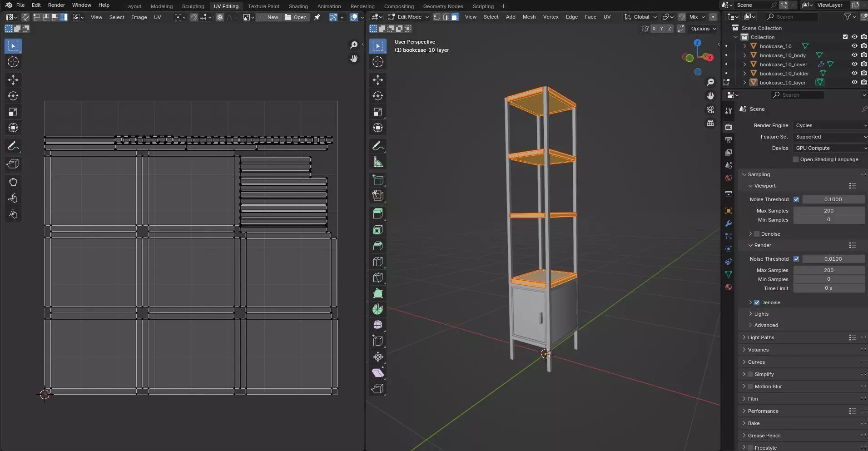The width and height of the screenshot is (868, 451).
Task: Select the Shear tool
Action: [x=378, y=373]
